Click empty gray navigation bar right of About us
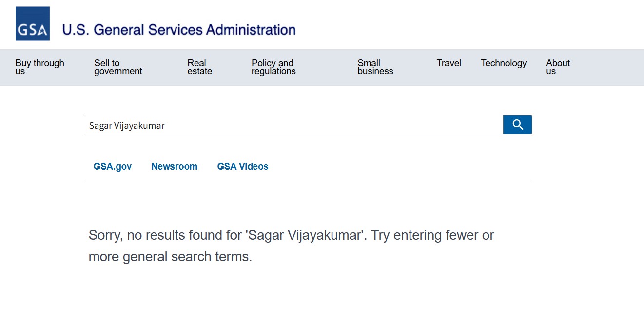 [x=609, y=67]
